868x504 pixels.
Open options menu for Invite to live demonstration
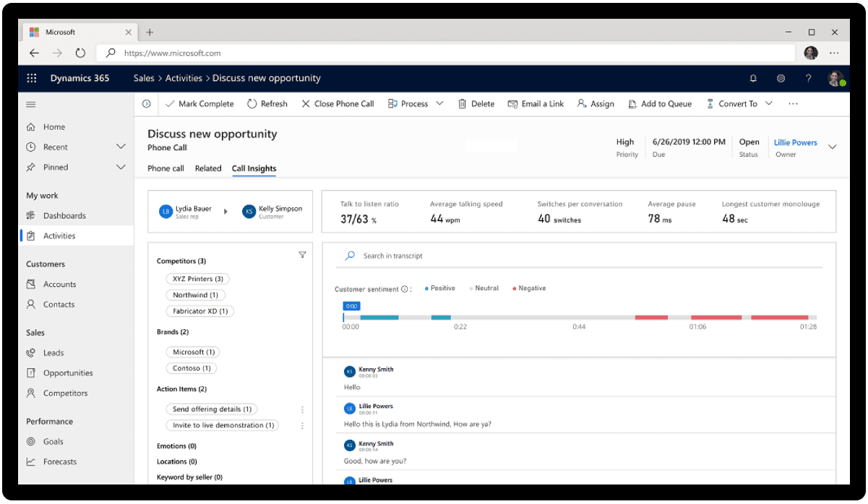click(x=302, y=426)
